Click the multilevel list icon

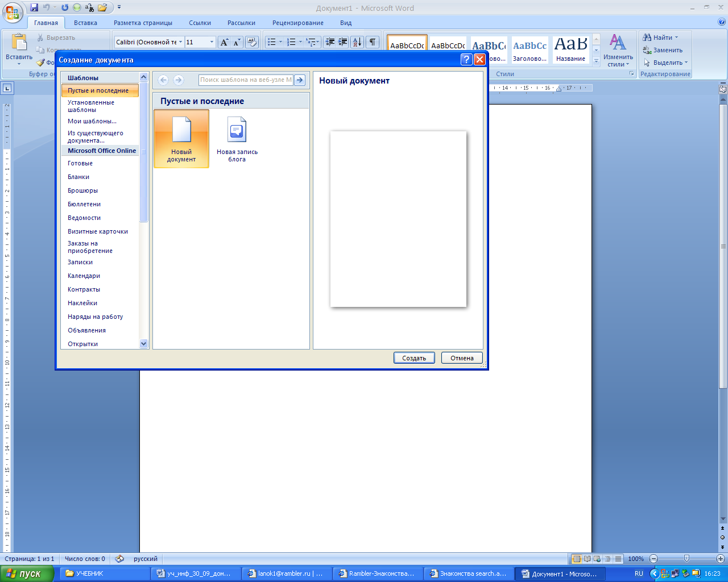[x=311, y=42]
